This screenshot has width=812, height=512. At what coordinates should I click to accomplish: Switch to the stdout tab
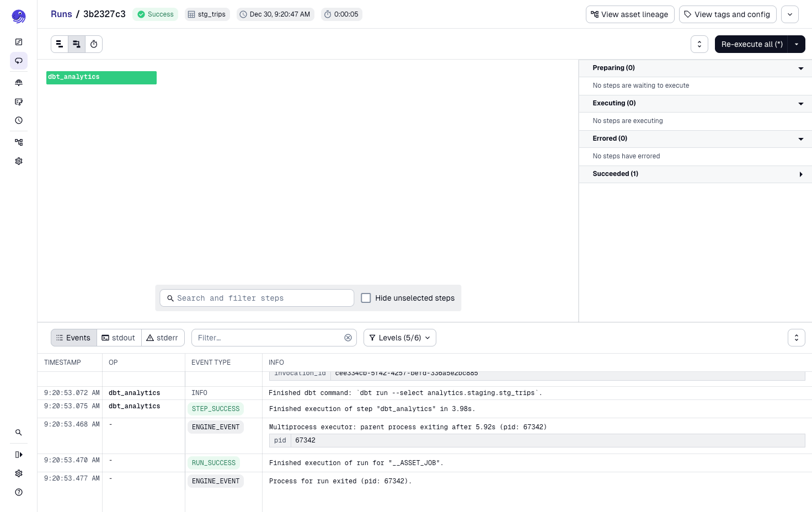(x=119, y=337)
